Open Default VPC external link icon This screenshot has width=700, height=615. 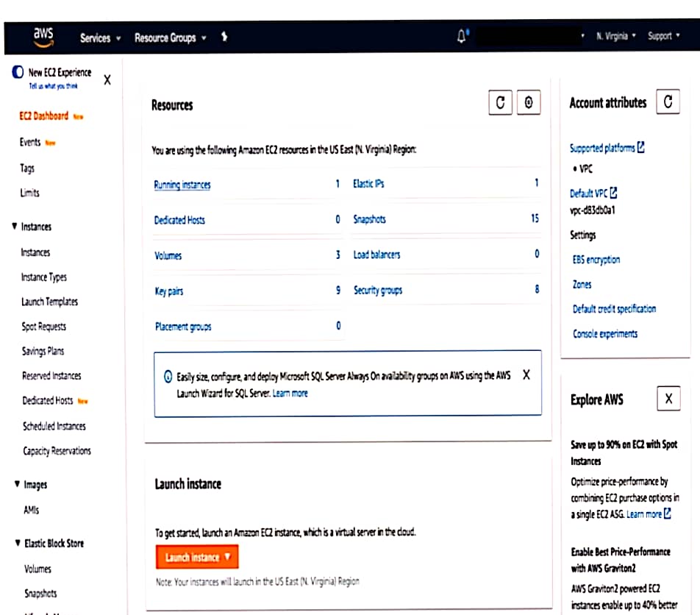coord(613,193)
